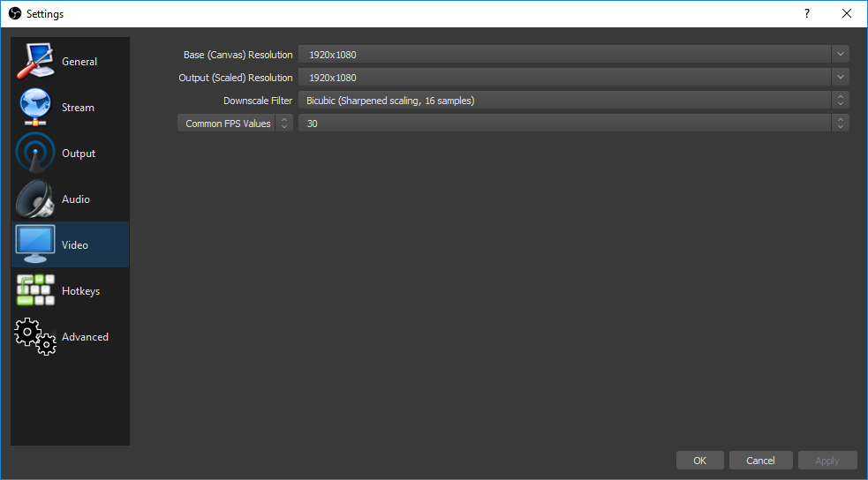This screenshot has width=868, height=480.
Task: Close the Settings window
Action: coord(847,14)
